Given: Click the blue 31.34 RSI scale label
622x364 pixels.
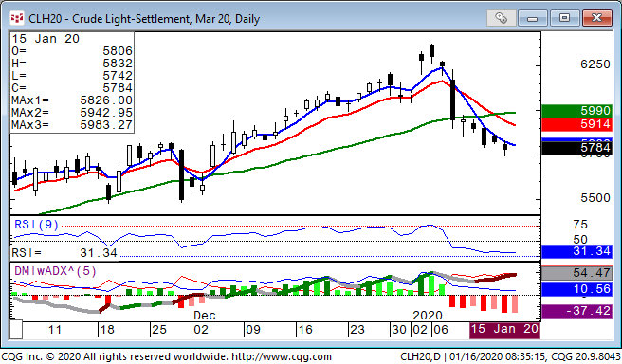Looking at the screenshot, I should click(x=576, y=251).
